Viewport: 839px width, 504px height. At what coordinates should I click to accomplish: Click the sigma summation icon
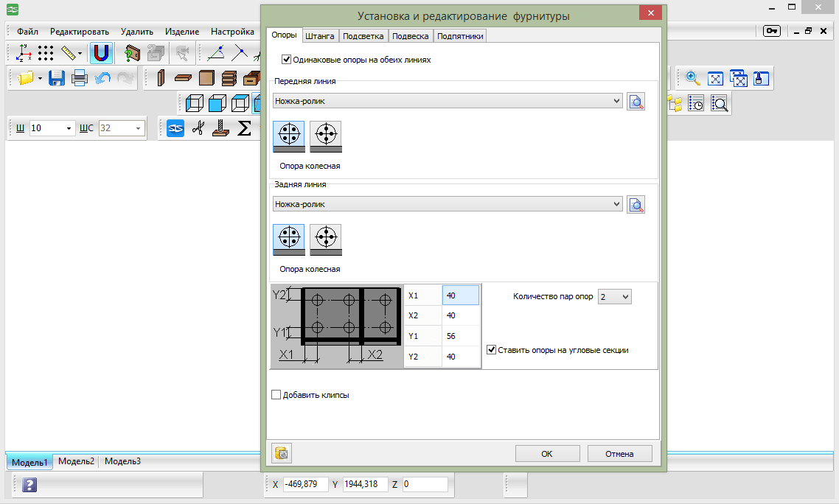[244, 128]
